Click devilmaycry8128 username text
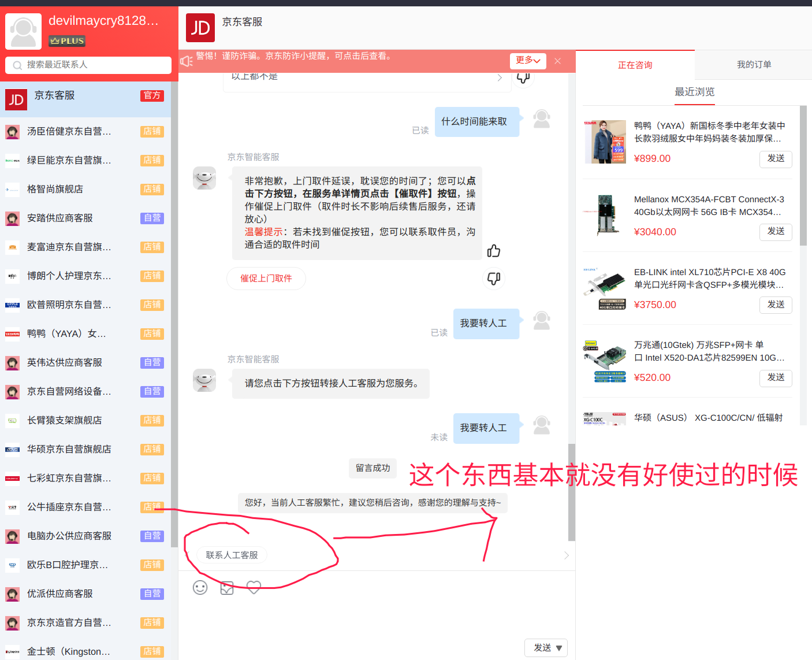 [x=103, y=21]
